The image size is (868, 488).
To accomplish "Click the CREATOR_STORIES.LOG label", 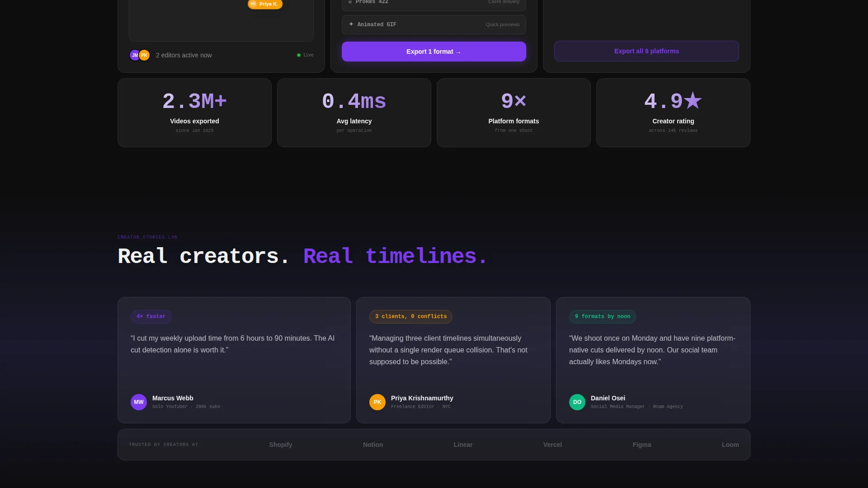I will click(x=147, y=237).
